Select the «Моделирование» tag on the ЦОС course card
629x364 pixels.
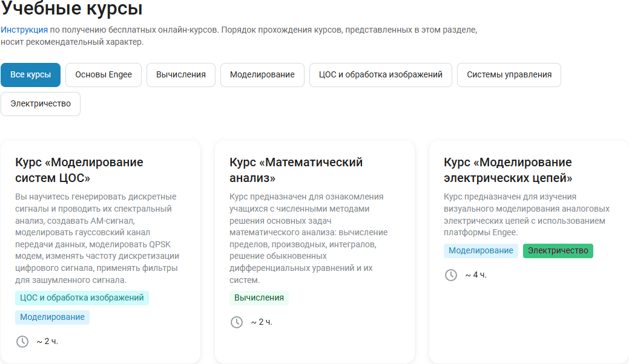(52, 317)
